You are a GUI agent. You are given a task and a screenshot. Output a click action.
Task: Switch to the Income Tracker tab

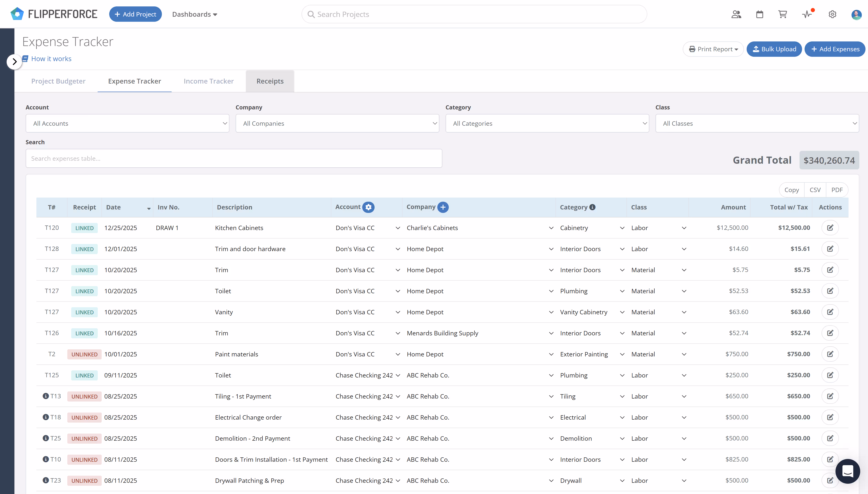tap(209, 81)
